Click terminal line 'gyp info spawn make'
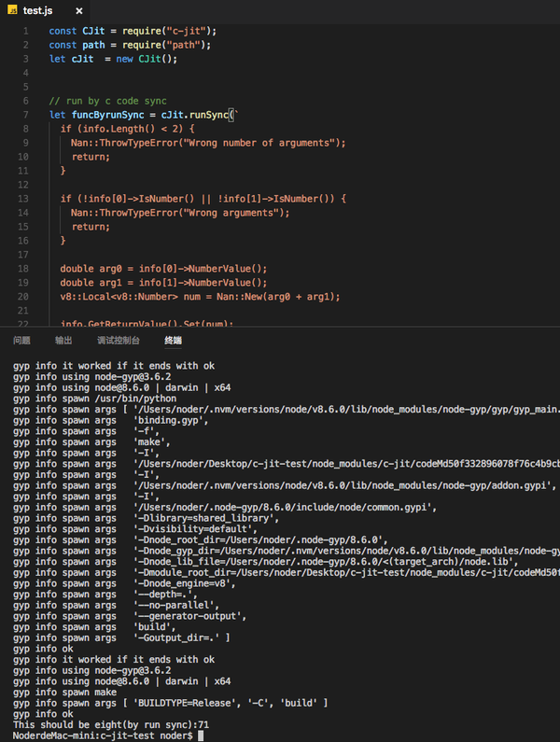Screen dimensions: 560x742 click(x=64, y=693)
